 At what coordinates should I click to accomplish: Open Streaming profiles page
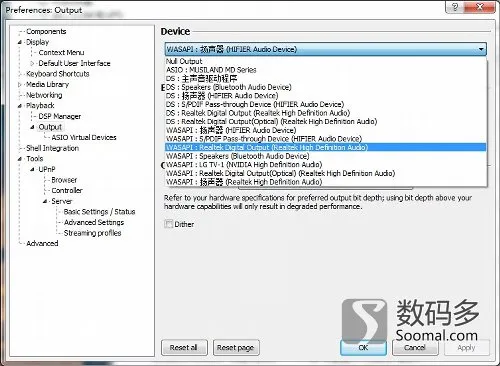pos(92,233)
